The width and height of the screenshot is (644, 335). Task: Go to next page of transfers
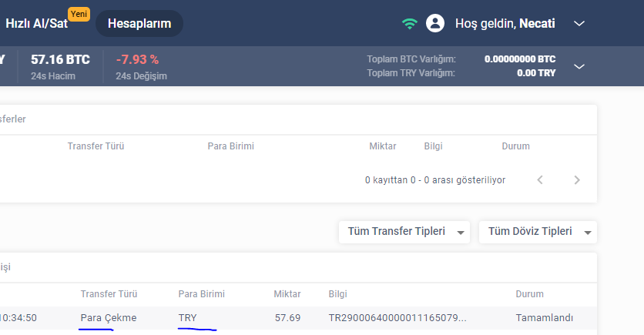(x=577, y=180)
